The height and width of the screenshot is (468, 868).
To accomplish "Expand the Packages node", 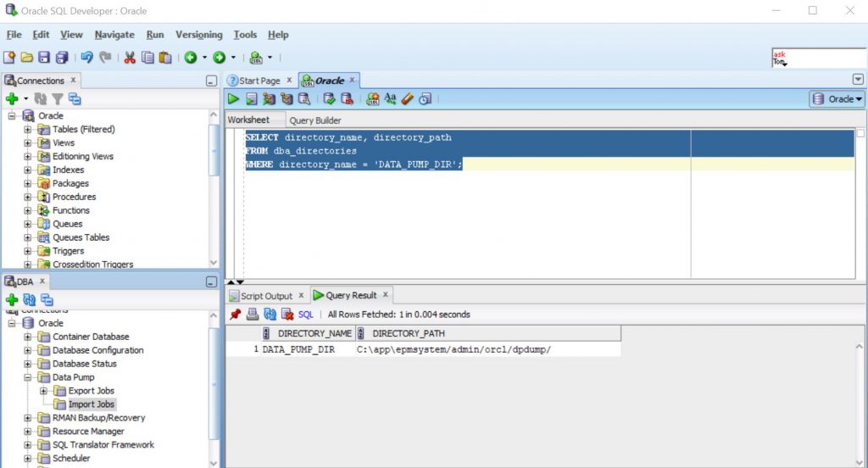I will pos(28,183).
